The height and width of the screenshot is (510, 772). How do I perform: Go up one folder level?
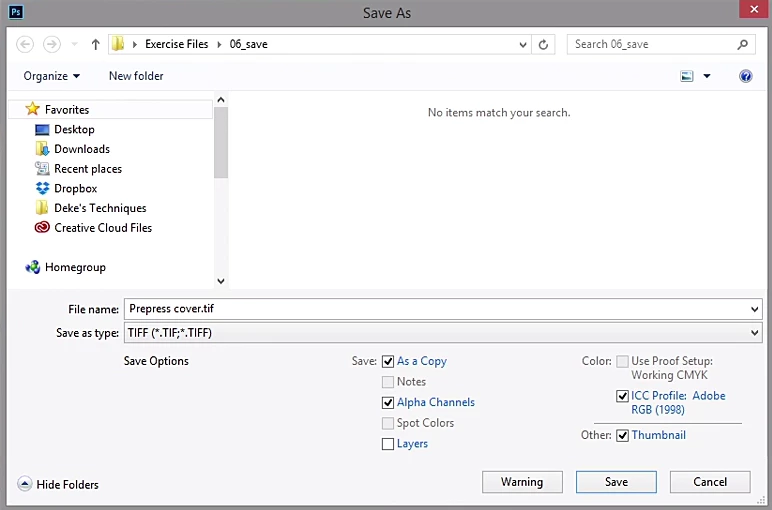[96, 44]
